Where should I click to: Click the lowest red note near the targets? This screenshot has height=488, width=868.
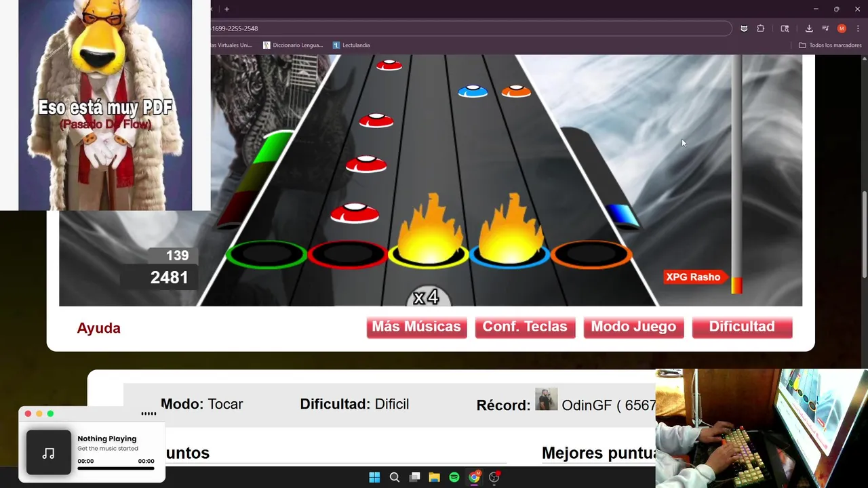(355, 213)
